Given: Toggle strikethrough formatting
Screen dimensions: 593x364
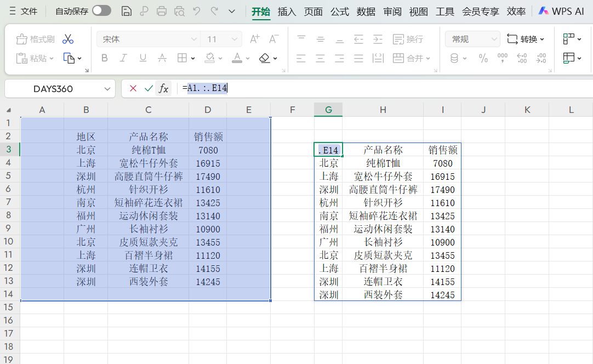Looking at the screenshot, I should 163,58.
